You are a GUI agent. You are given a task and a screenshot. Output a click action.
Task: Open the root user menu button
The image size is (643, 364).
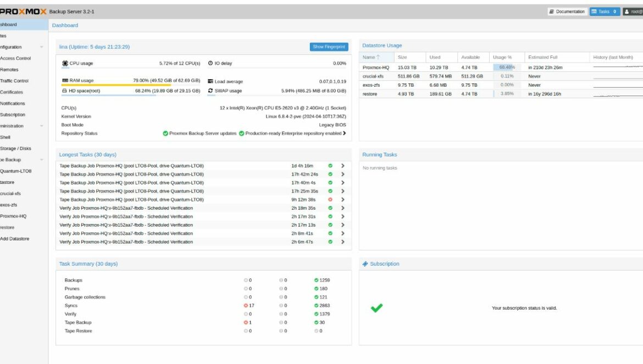coord(633,12)
